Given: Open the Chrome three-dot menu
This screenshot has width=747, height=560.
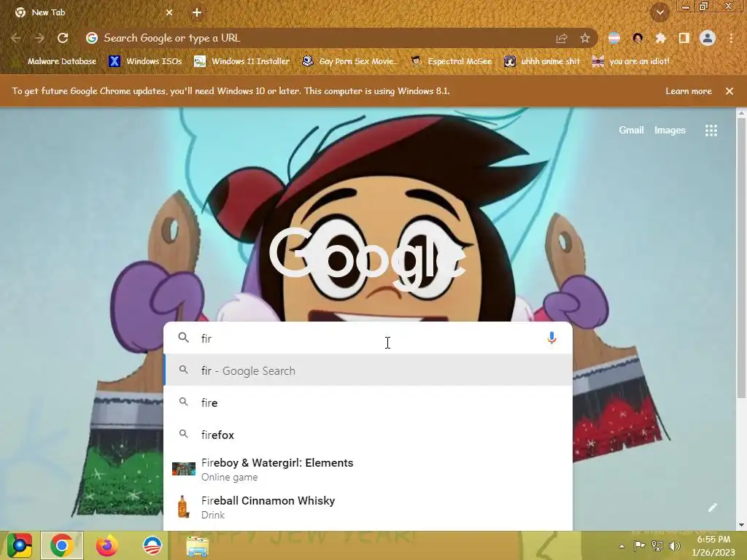Looking at the screenshot, I should [731, 38].
